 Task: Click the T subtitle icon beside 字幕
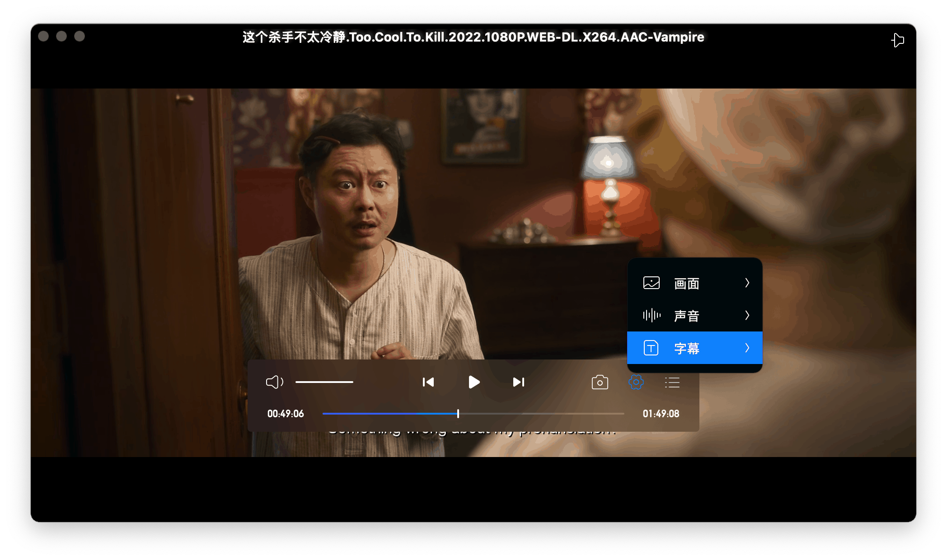coord(651,348)
